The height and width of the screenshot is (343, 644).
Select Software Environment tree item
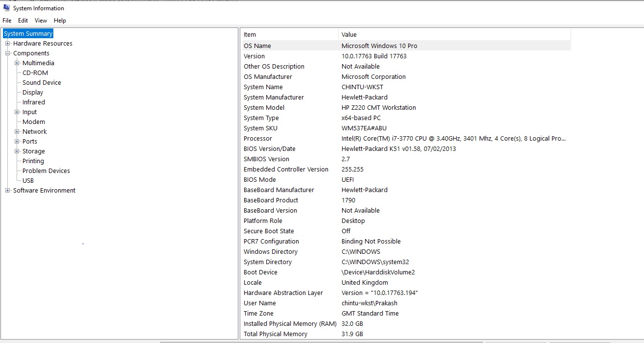tap(44, 191)
